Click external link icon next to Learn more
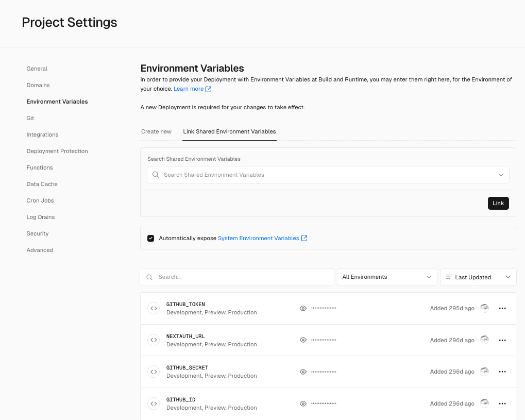525x420 pixels. (x=208, y=89)
